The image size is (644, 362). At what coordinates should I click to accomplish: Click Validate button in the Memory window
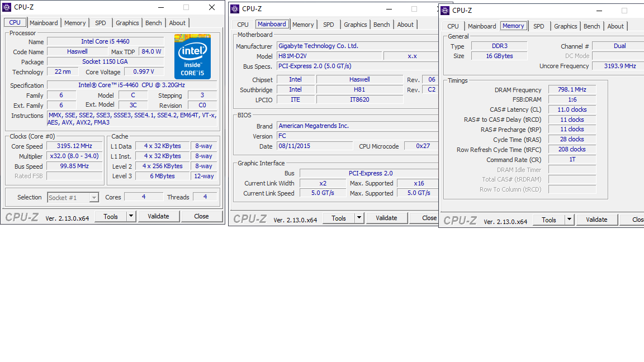[597, 220]
